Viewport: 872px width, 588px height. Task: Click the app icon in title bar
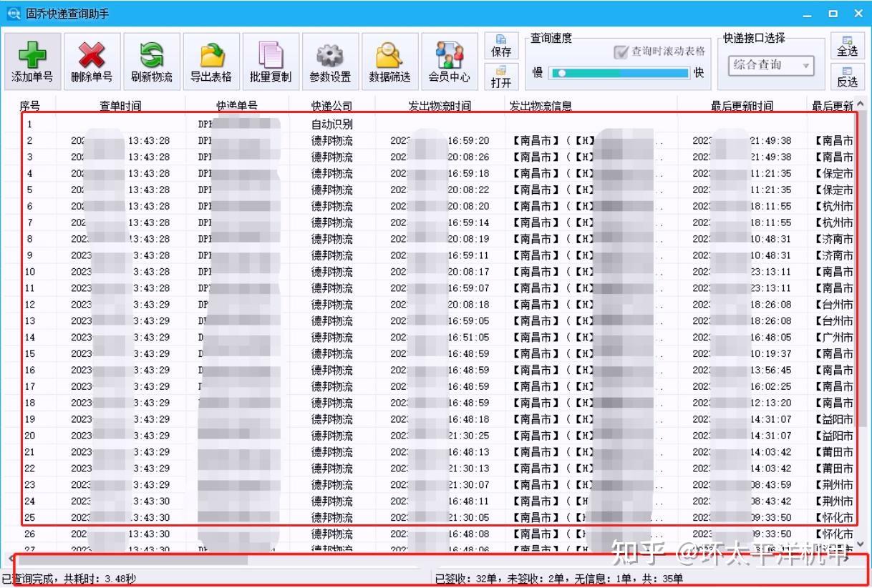(12, 14)
